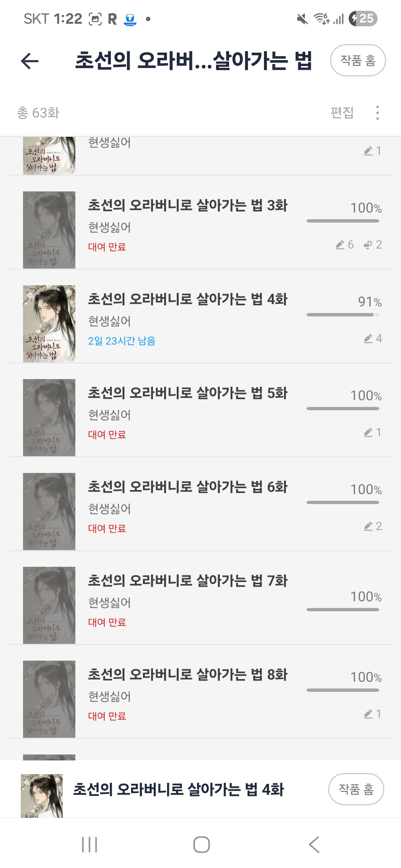
Task: Tap episode 7화 cover thumbnail
Action: 49,605
